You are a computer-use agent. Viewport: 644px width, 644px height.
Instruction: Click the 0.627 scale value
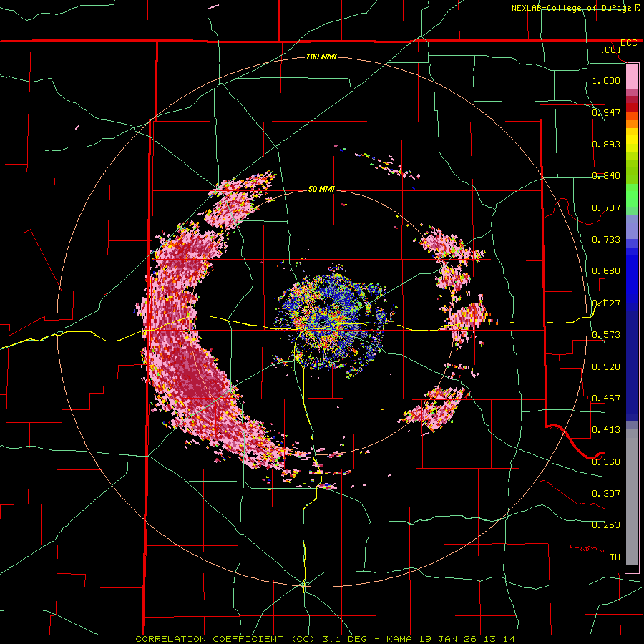pyautogui.click(x=606, y=303)
